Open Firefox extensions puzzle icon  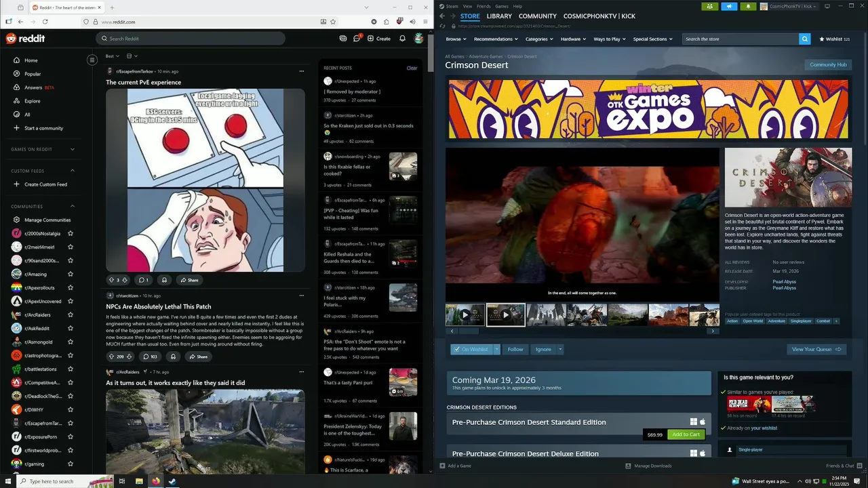point(387,22)
